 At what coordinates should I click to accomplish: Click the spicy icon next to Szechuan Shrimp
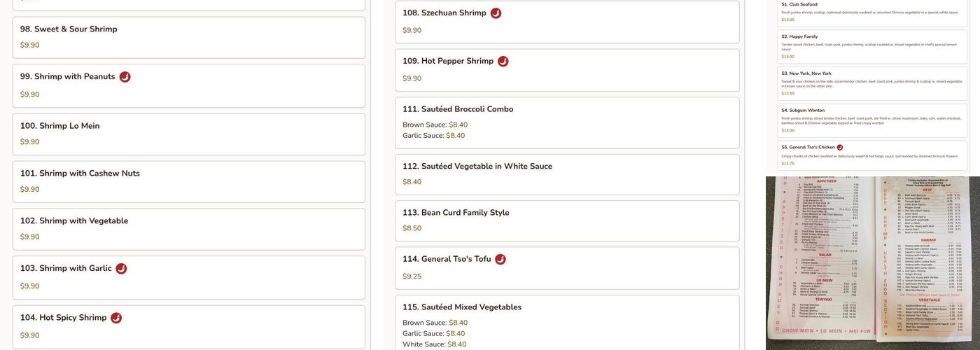click(496, 13)
